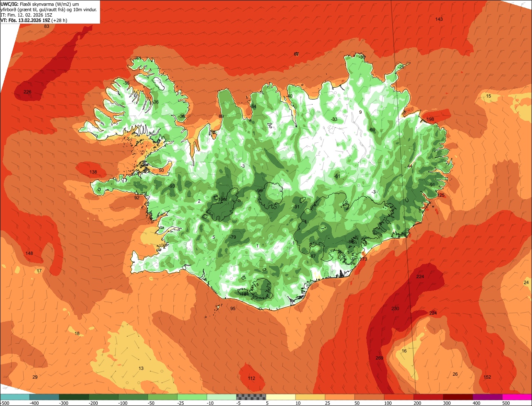The height and width of the screenshot is (406, 532).
Task: Select the '15' value in the far east
Action: pyautogui.click(x=488, y=96)
